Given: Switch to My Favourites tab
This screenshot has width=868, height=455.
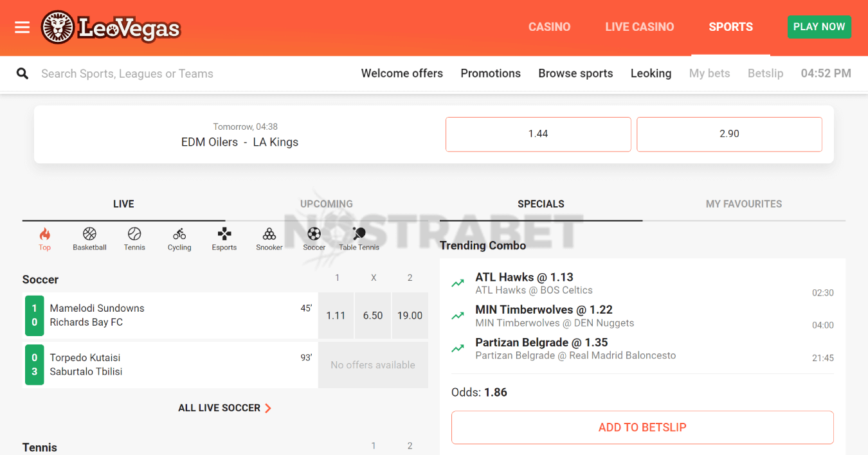Looking at the screenshot, I should (x=744, y=204).
